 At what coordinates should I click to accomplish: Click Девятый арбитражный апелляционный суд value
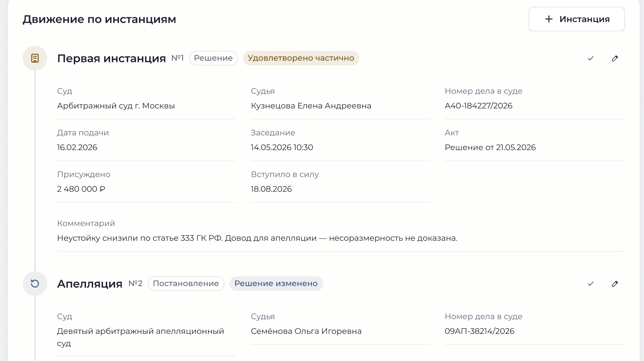[141, 337]
